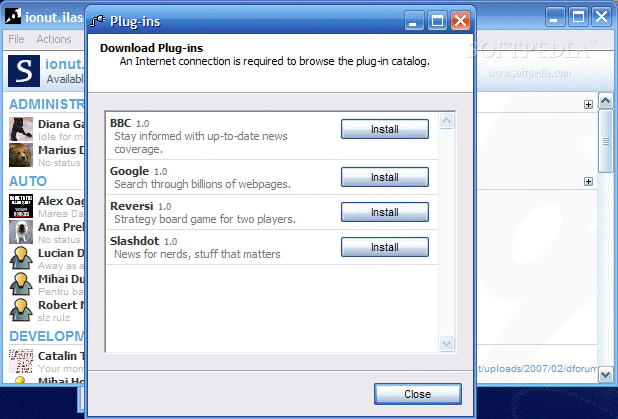Click the messenger window title bar icon
Screen dimensions: 618x419
(x=13, y=17)
